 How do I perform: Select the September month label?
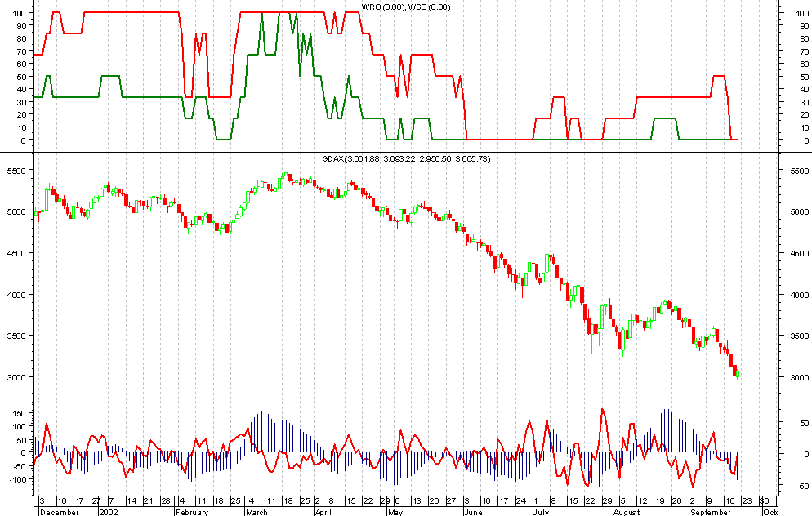(x=711, y=512)
